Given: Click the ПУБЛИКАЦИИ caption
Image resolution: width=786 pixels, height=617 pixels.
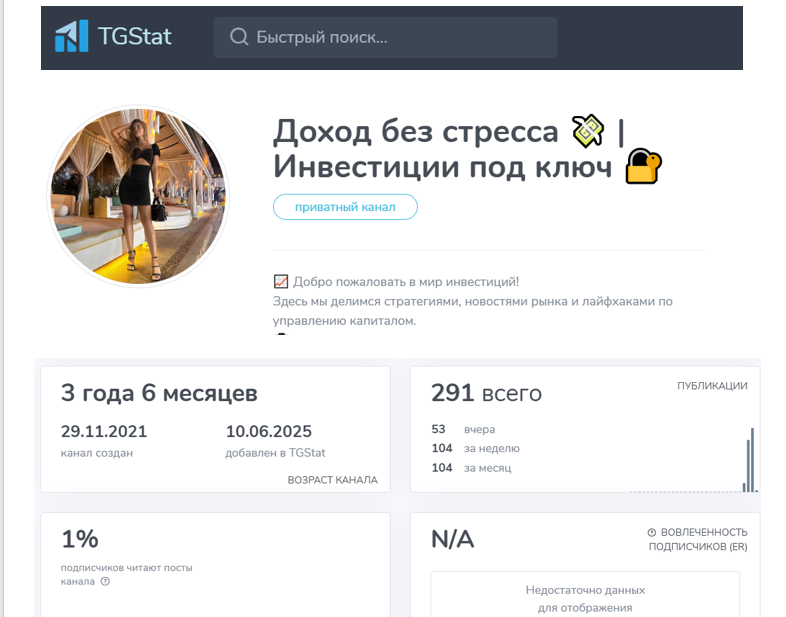Looking at the screenshot, I should pyautogui.click(x=712, y=386).
